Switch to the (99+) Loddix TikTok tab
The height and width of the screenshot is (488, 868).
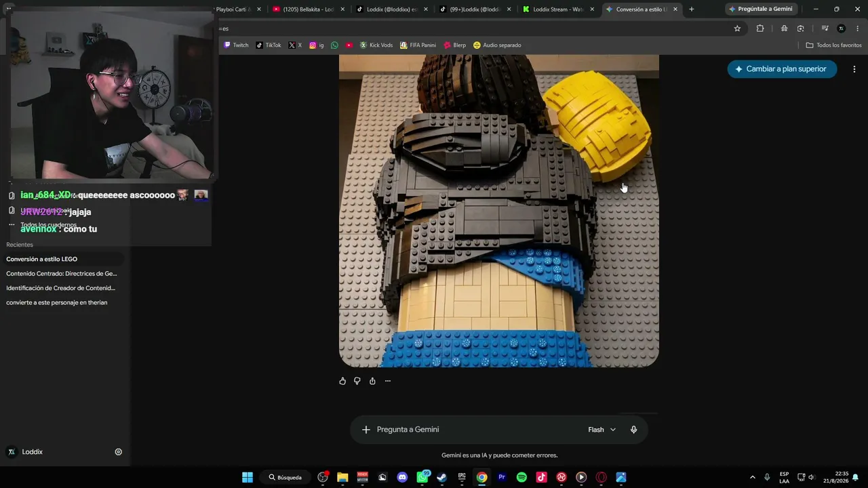point(475,9)
